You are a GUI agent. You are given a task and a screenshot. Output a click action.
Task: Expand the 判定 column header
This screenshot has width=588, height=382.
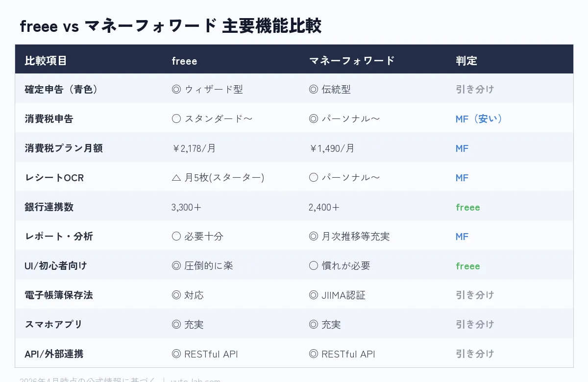coord(466,60)
